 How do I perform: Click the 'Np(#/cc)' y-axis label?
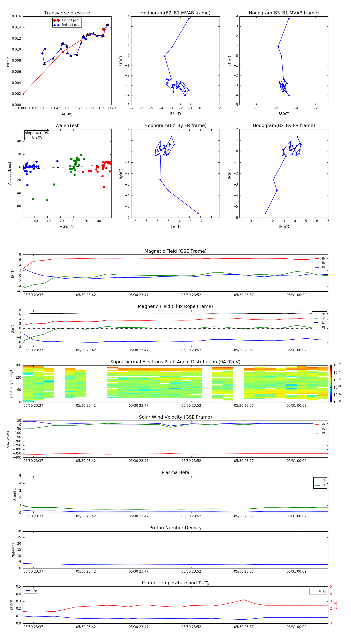[x=13, y=550]
